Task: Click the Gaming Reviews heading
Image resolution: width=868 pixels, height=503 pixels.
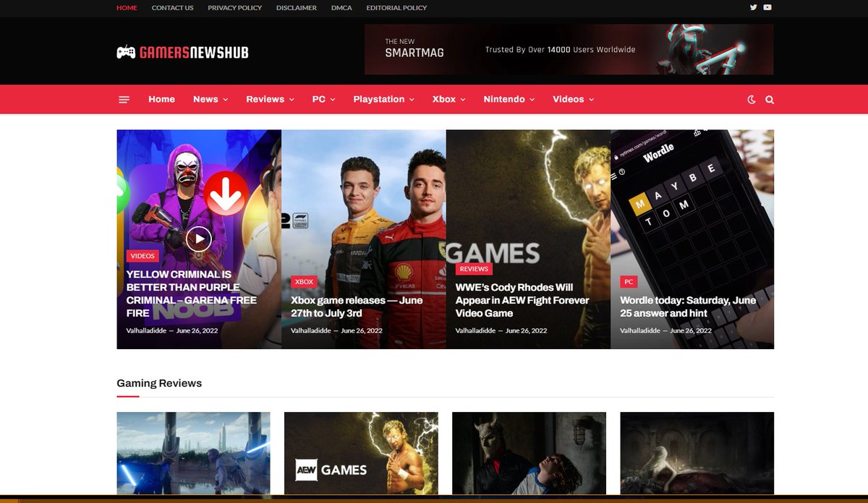Action: pos(159,383)
